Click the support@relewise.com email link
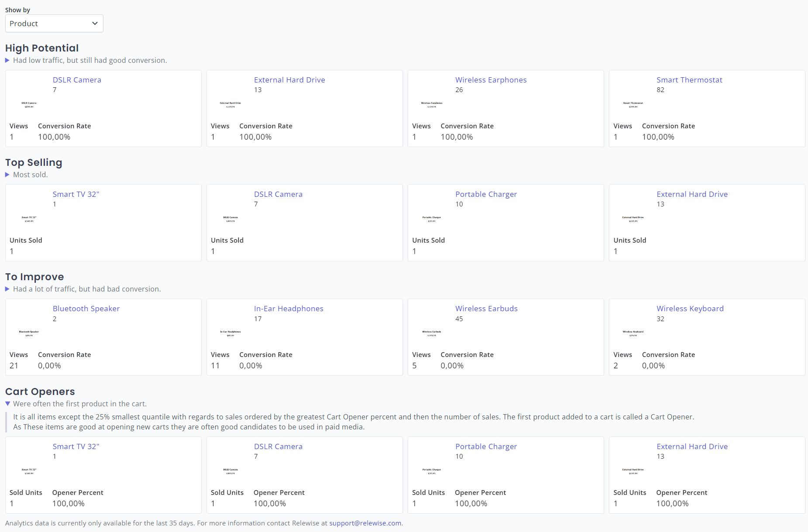The image size is (808, 532). coord(365,523)
